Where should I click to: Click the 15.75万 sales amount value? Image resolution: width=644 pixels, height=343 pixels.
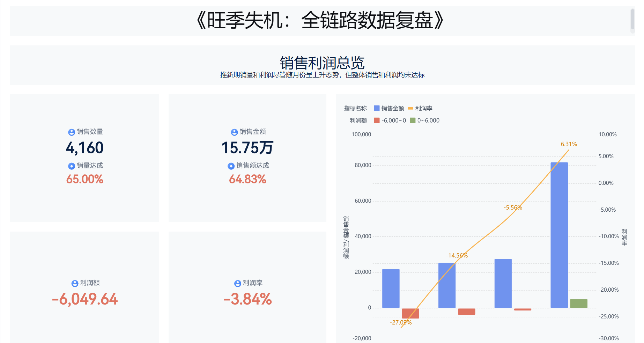point(247,148)
